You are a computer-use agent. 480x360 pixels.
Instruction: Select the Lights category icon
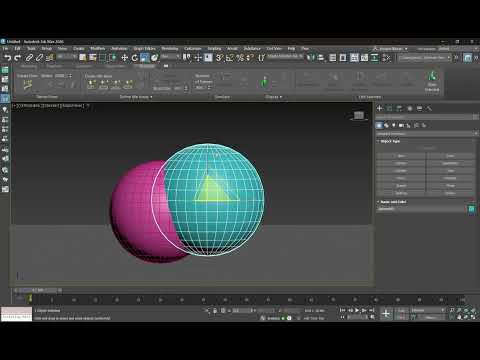(394, 125)
